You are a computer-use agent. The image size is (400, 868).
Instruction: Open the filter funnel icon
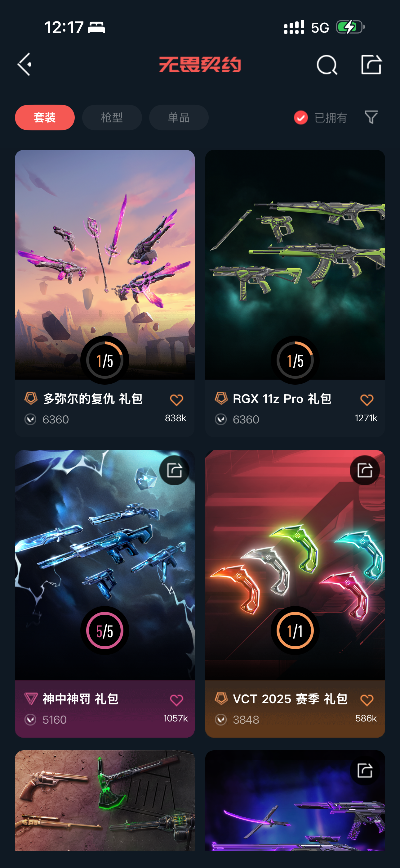pos(371,117)
